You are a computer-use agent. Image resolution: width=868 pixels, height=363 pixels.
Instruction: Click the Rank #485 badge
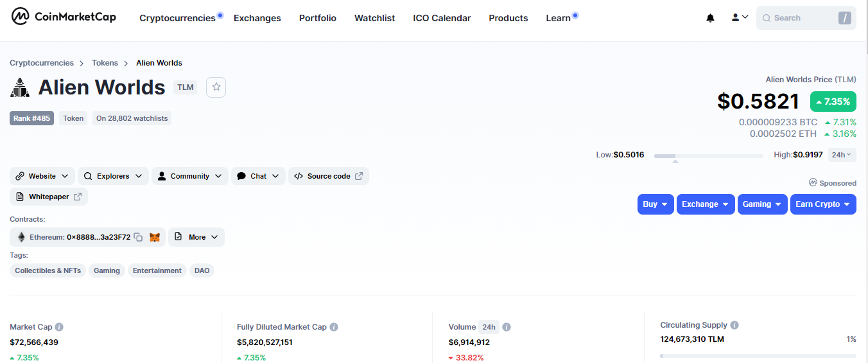[31, 118]
